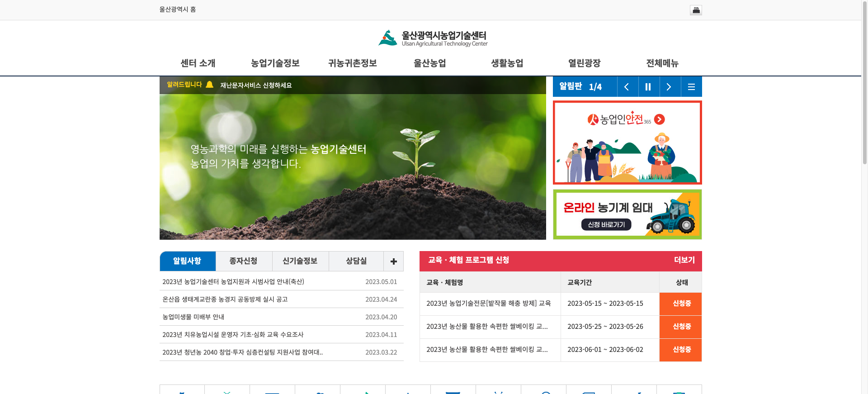Open the 귀농귀촌정보 menu
Image resolution: width=868 pixels, height=394 pixels.
pyautogui.click(x=352, y=63)
